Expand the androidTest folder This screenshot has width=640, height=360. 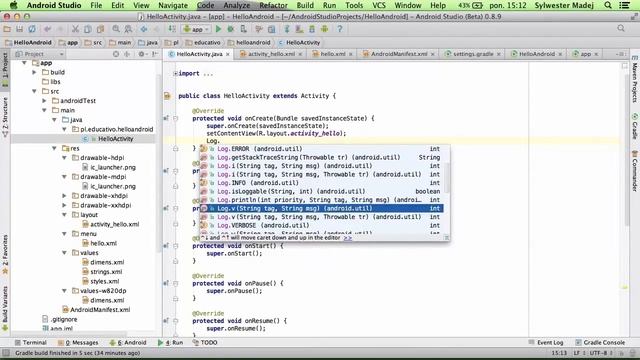pyautogui.click(x=44, y=100)
